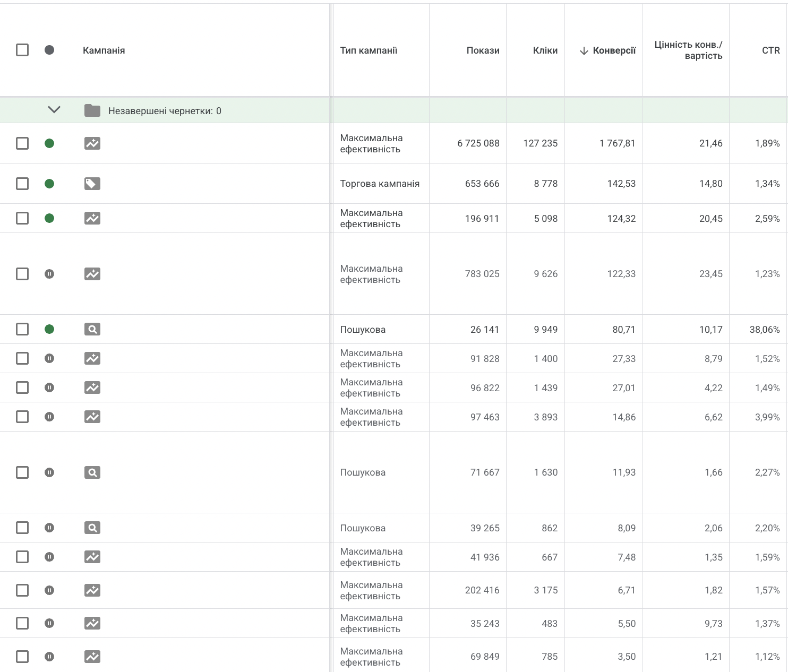Click the Performance Max icon with 202 416 impressions
The height and width of the screenshot is (672, 788).
[x=92, y=590]
